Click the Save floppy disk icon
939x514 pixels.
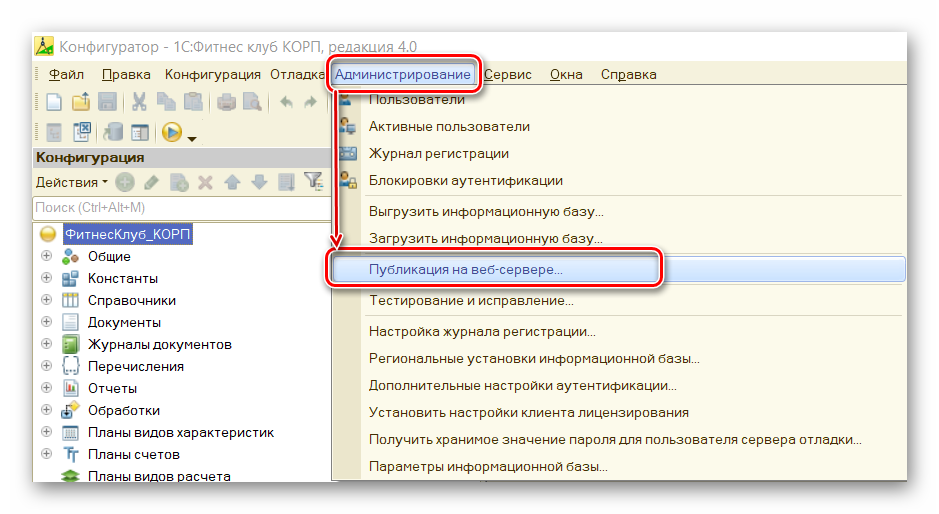pos(107,102)
